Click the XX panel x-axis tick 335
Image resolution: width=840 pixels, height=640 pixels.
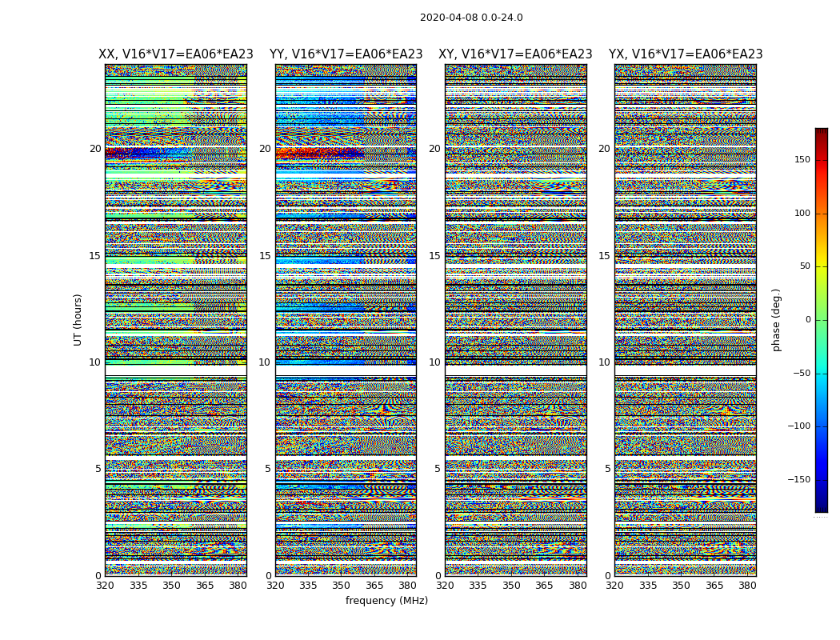[138, 586]
